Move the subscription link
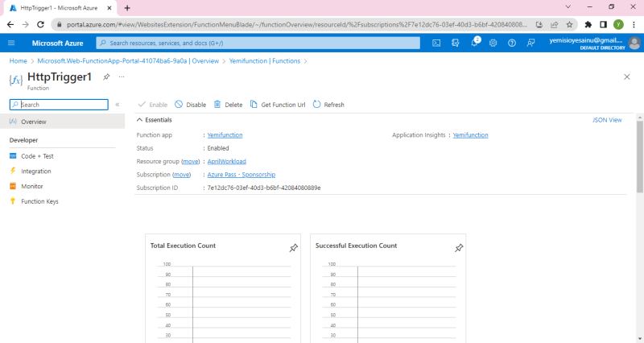Screen dimensions: 644x343 [182, 175]
